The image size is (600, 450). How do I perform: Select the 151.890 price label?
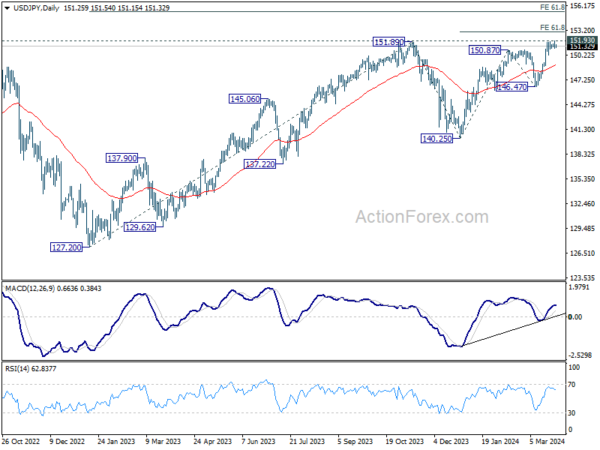[x=389, y=42]
